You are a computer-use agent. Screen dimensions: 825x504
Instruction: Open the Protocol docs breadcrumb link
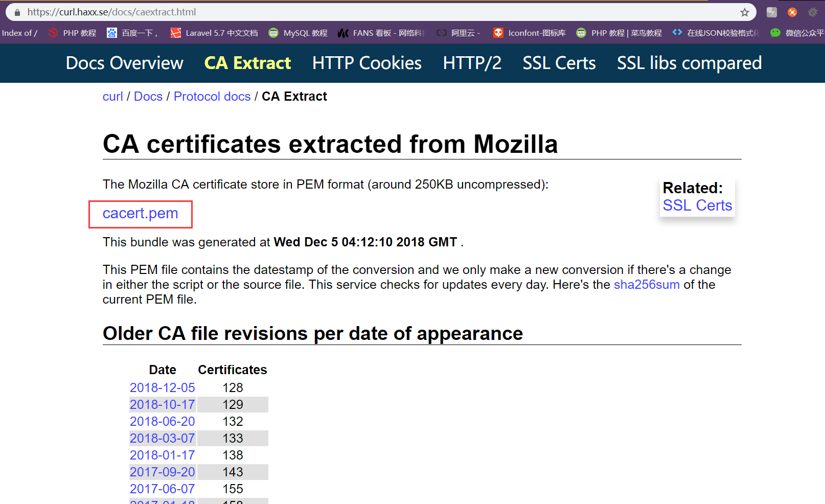click(x=212, y=96)
